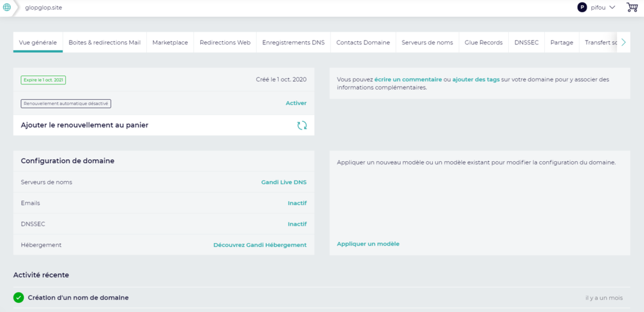Click the partially visible Transfert tab
Screen dimensions: 644x312
click(x=599, y=43)
